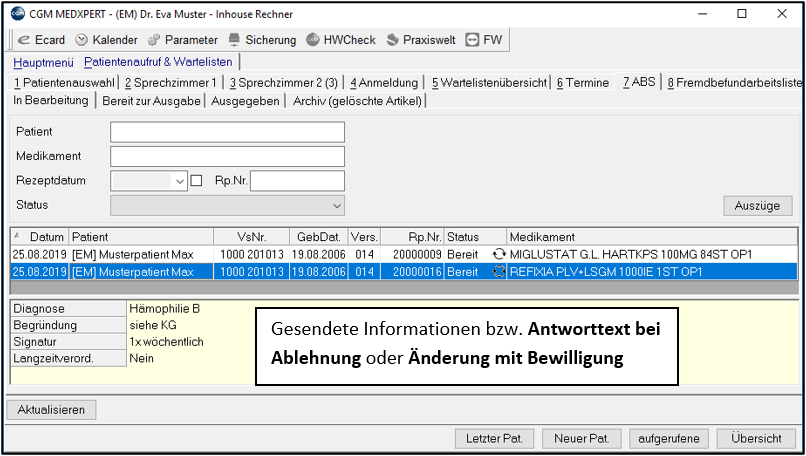Sort by the Datum column header
This screenshot has height=456, width=806.
(x=40, y=237)
